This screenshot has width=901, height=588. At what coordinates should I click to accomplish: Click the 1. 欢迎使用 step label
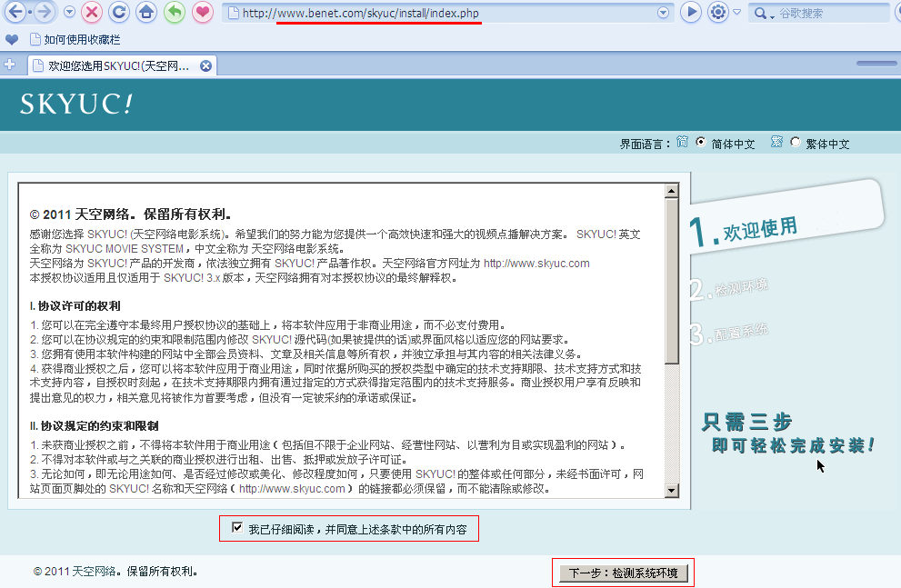click(x=744, y=230)
